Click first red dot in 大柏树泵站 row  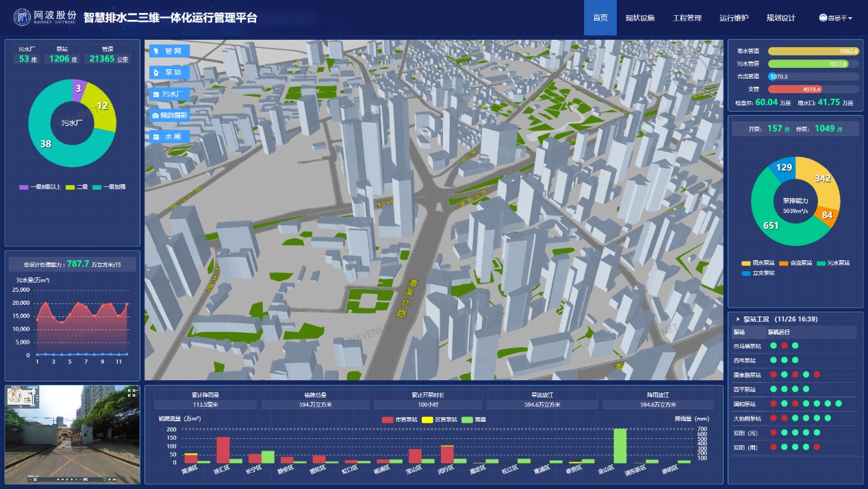[774, 418]
